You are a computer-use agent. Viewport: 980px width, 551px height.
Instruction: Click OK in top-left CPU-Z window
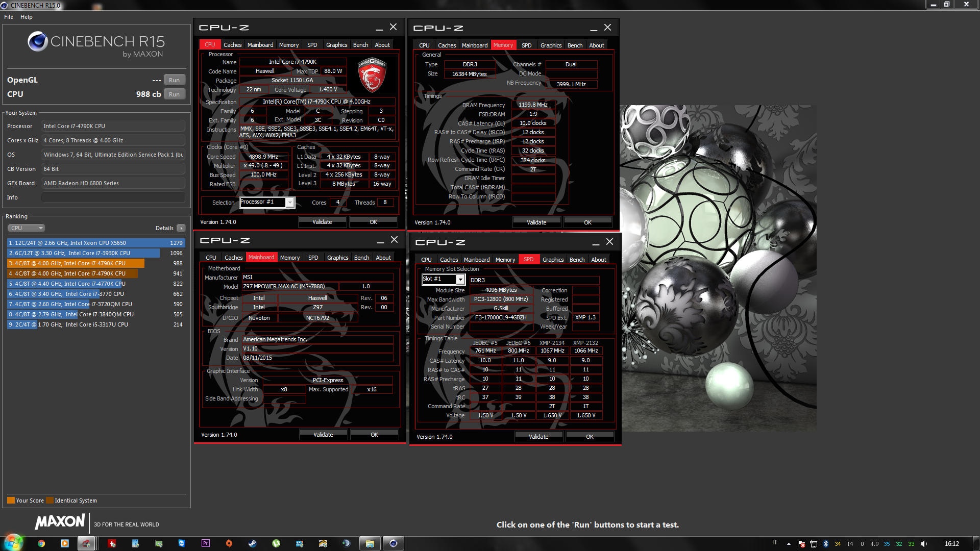click(373, 222)
